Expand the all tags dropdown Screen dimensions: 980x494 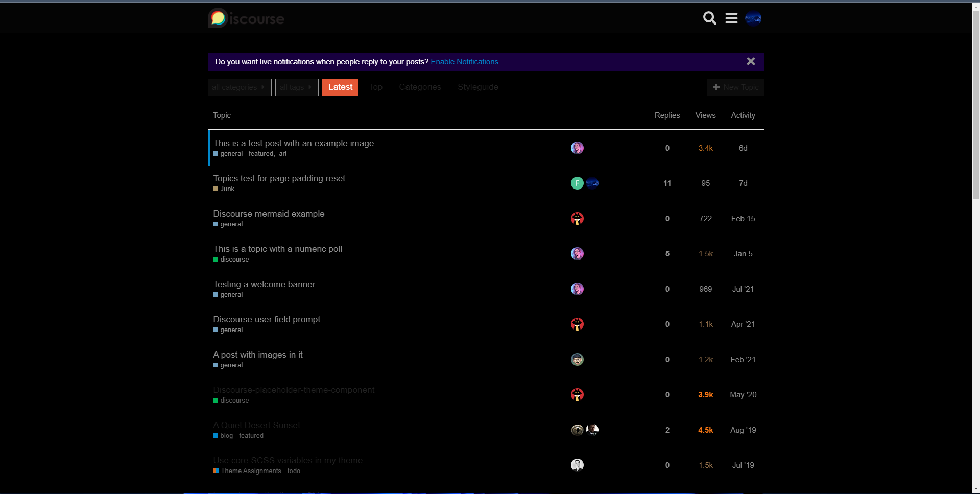(297, 87)
